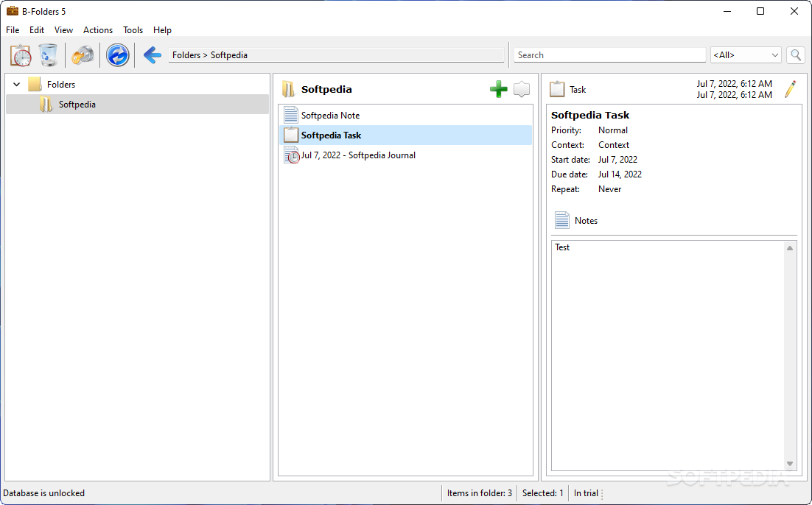Click In trial status entry

tap(586, 493)
